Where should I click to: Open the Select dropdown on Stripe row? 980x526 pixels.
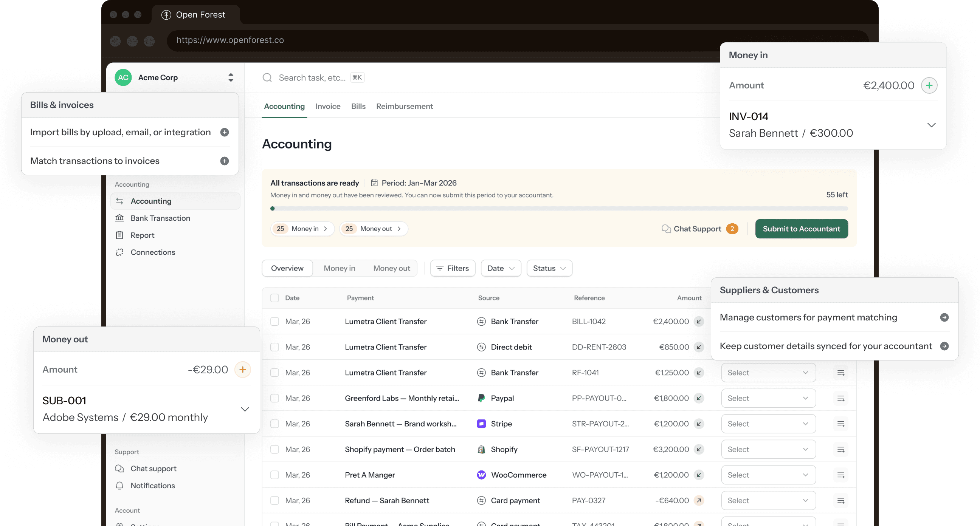pyautogui.click(x=768, y=424)
